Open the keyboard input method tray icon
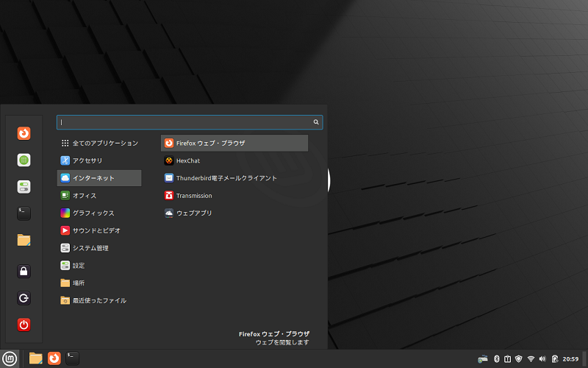Viewport: 588px width, 368px height. [483, 359]
